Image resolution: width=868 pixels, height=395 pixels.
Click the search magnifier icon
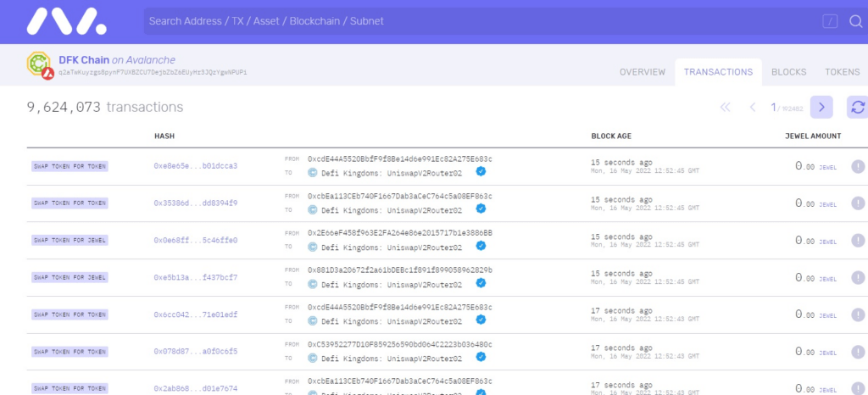click(x=856, y=21)
